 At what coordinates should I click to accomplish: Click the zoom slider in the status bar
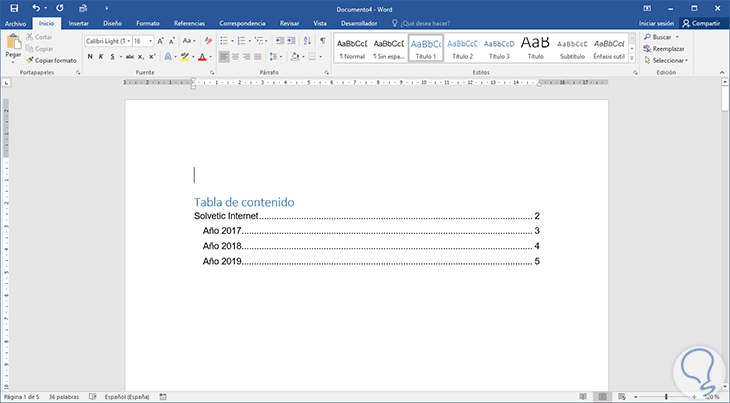tap(666, 396)
